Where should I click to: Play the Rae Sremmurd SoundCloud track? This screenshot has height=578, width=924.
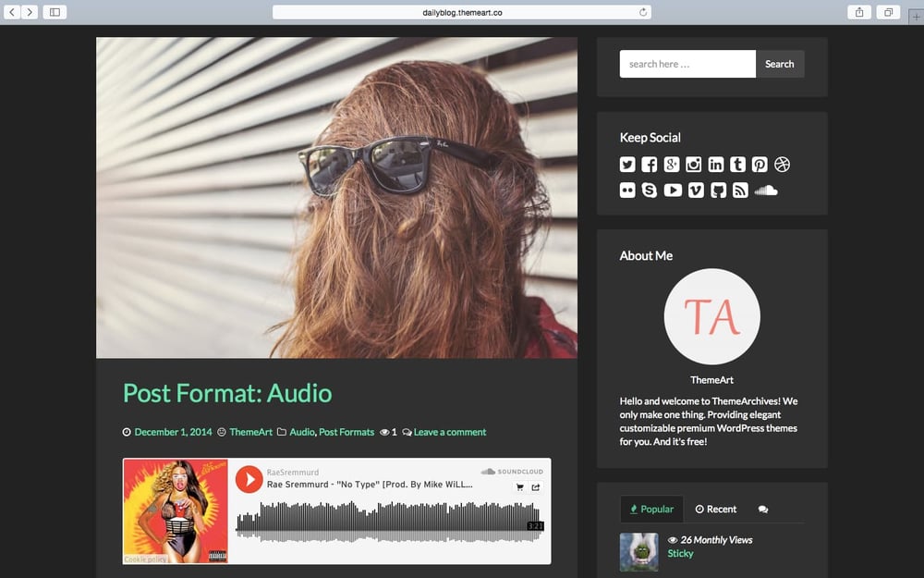coord(249,479)
